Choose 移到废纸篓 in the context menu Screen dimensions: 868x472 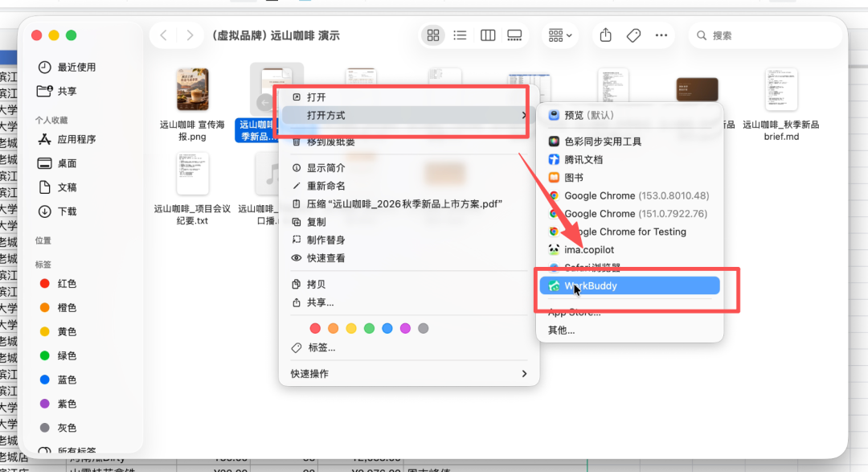pos(408,142)
